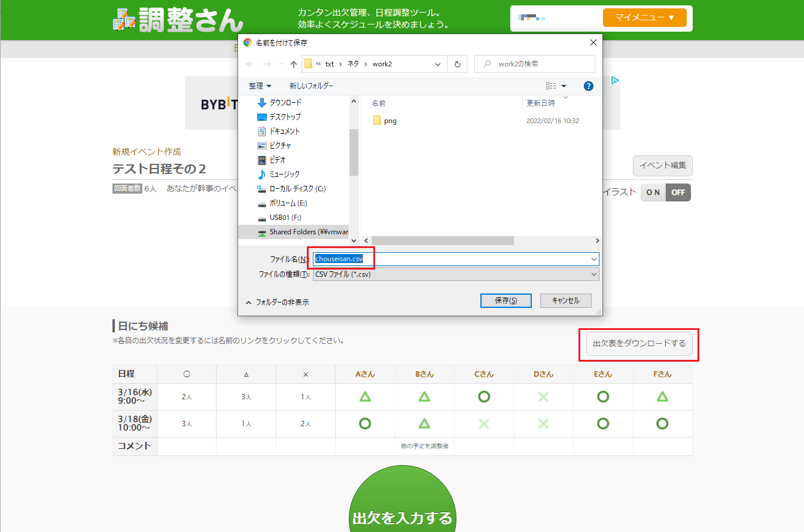804x532 pixels.
Task: Switch illustration toggle to OFF
Action: 678,192
